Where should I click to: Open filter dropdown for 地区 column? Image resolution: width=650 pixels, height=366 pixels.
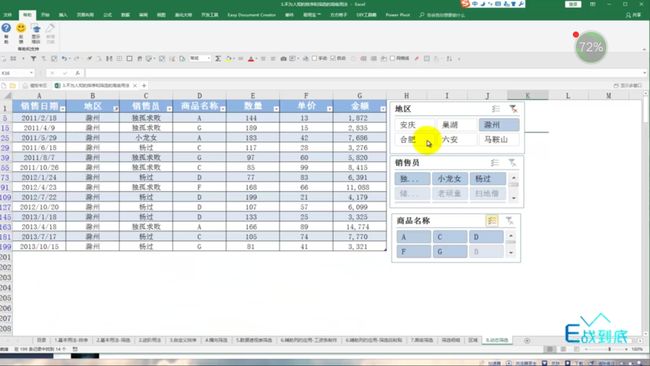[x=116, y=109]
